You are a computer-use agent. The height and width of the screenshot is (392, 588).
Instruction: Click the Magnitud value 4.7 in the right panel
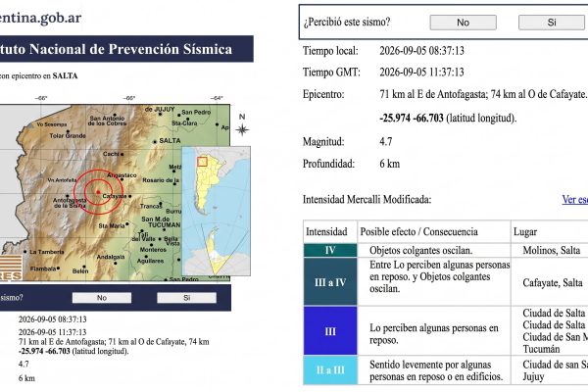pyautogui.click(x=386, y=142)
